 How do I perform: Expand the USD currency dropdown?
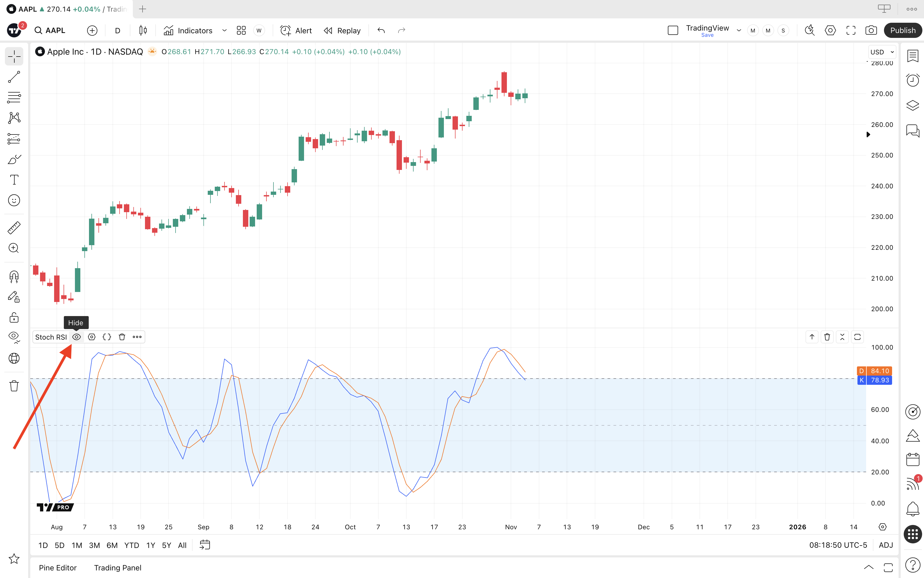(882, 52)
